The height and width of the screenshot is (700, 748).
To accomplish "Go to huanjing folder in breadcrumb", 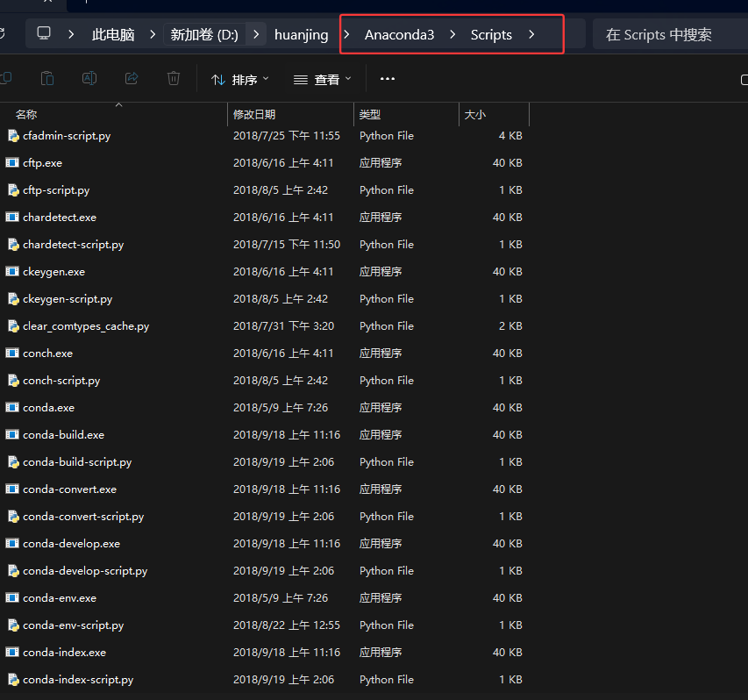I will coord(302,34).
